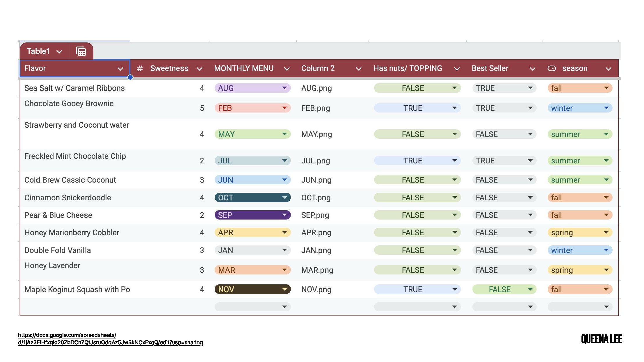Click the Has nuts/ TOPPING column header

pyautogui.click(x=408, y=68)
